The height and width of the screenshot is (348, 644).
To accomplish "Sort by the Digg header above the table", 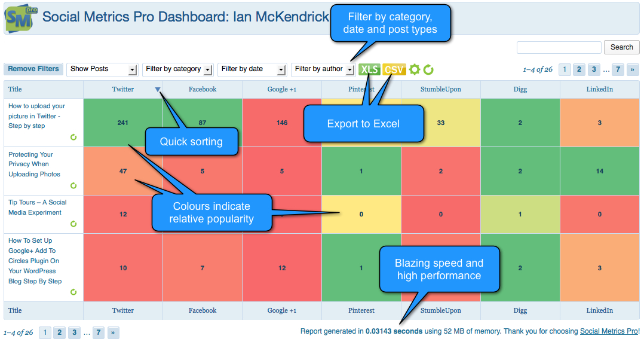I will 520,89.
